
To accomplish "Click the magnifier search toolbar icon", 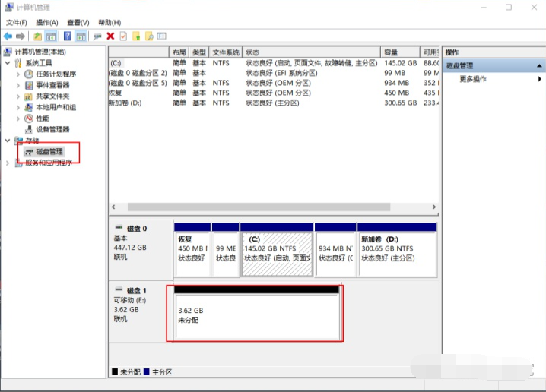I will click(150, 36).
